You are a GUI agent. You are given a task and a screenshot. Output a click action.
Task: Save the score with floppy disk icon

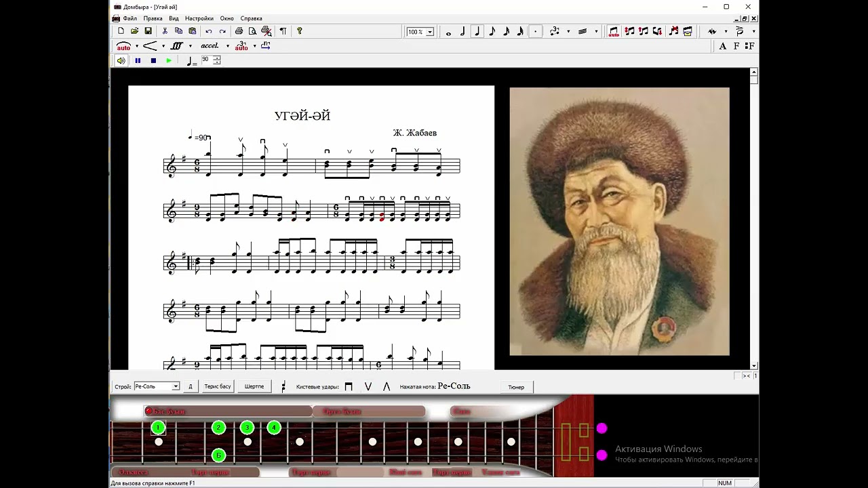click(148, 31)
